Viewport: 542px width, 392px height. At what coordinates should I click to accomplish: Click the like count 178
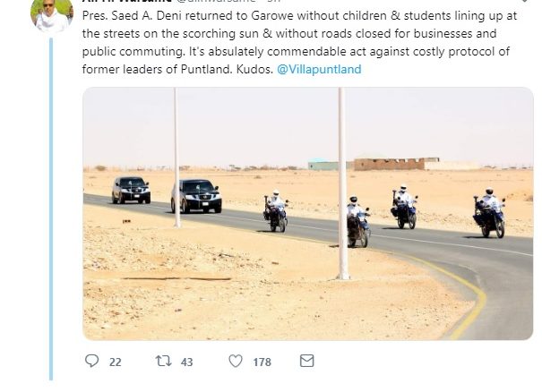(x=262, y=362)
